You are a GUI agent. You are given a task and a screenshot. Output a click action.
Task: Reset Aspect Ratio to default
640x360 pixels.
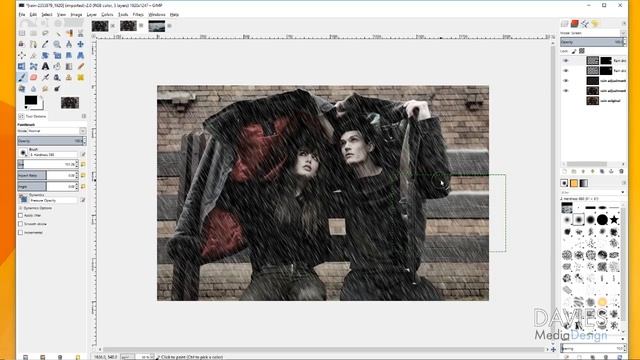pyautogui.click(x=83, y=175)
